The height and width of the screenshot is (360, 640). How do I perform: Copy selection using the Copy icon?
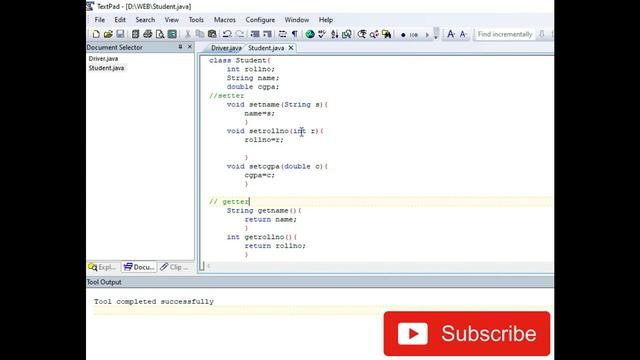(200, 34)
